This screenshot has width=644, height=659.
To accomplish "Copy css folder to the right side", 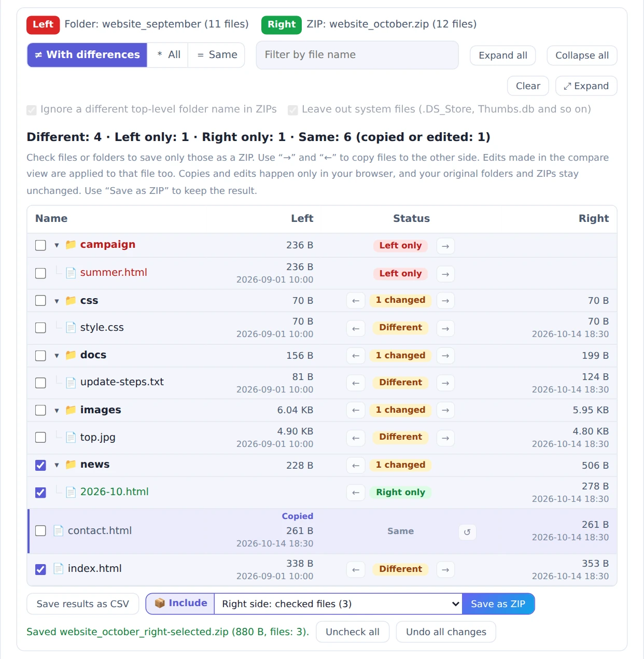I will [x=445, y=301].
